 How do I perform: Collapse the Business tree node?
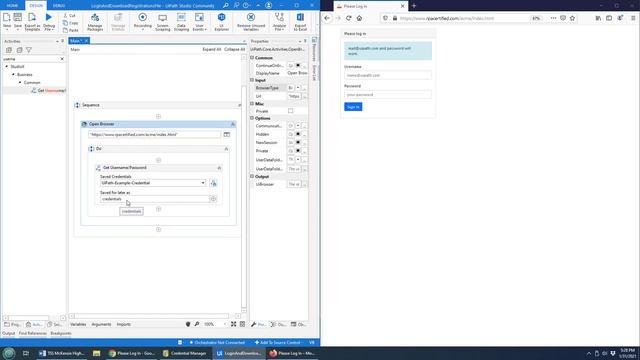coord(13,75)
